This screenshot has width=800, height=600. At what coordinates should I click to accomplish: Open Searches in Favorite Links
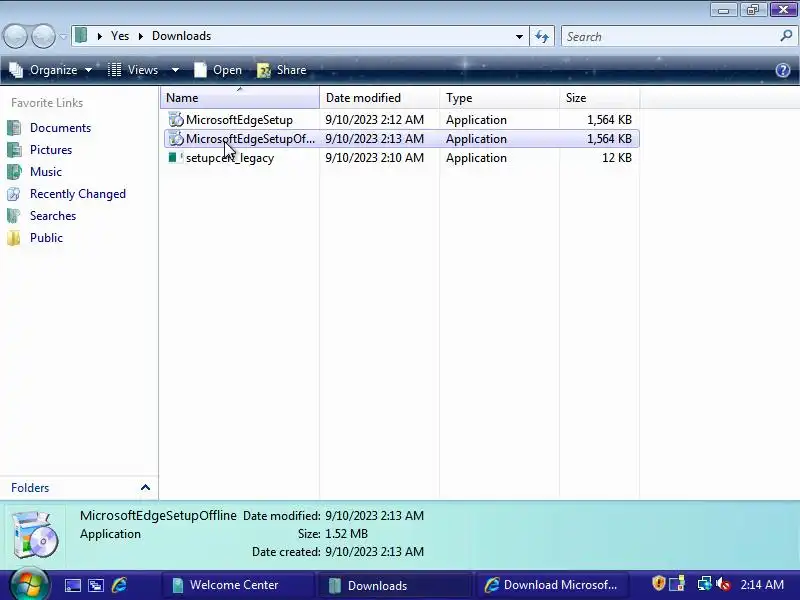pos(53,216)
